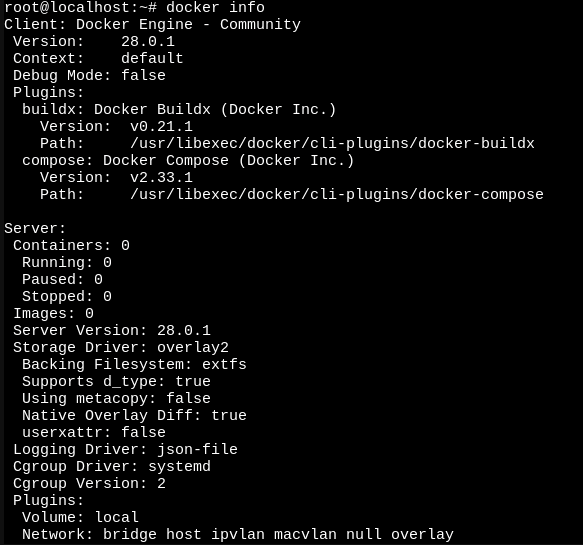Viewport: 583px width, 545px height.
Task: Click the 'Native Overlay Diff: true' line
Action: tap(134, 416)
